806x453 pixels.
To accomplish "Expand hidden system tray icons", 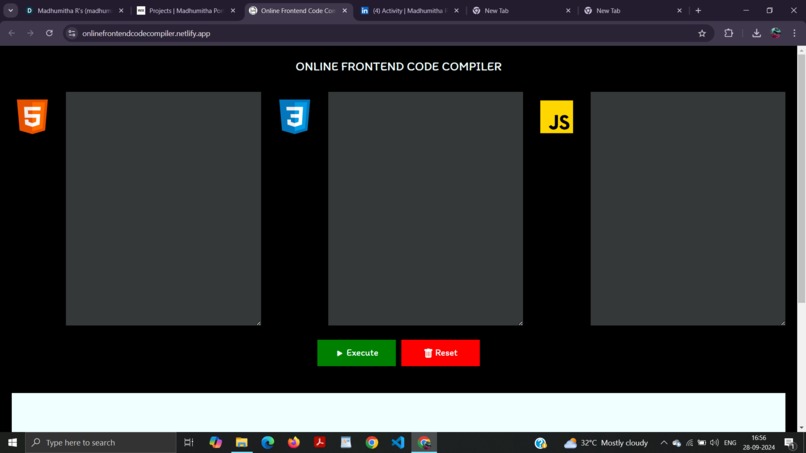I will 664,443.
